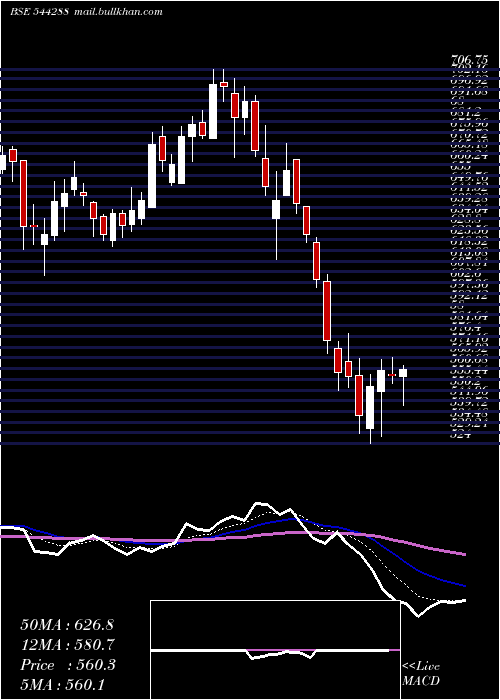
Task: Click the 50MA : 626.8 value
Action: point(67,625)
